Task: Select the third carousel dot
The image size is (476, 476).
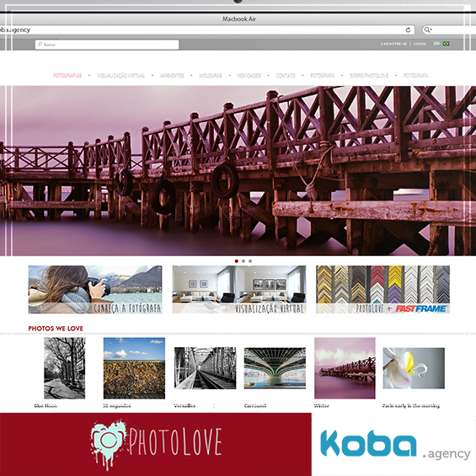Action: tap(250, 261)
